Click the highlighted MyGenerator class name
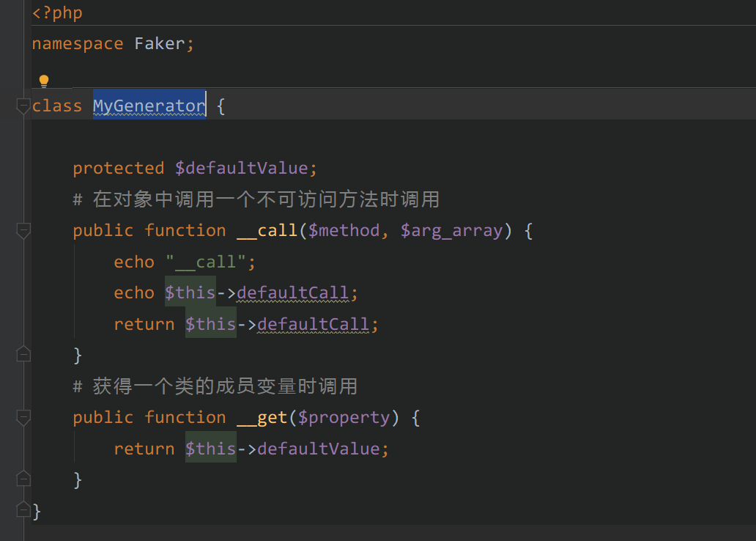The image size is (756, 541). [149, 106]
